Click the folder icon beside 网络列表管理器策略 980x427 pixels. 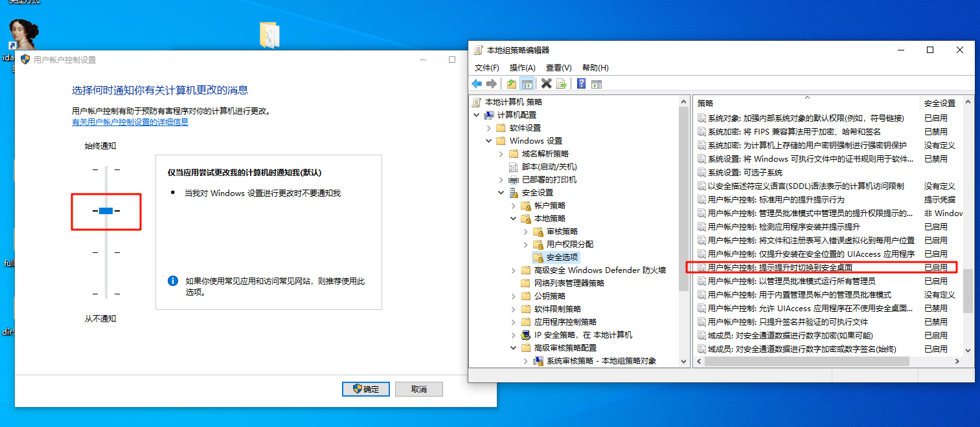527,283
